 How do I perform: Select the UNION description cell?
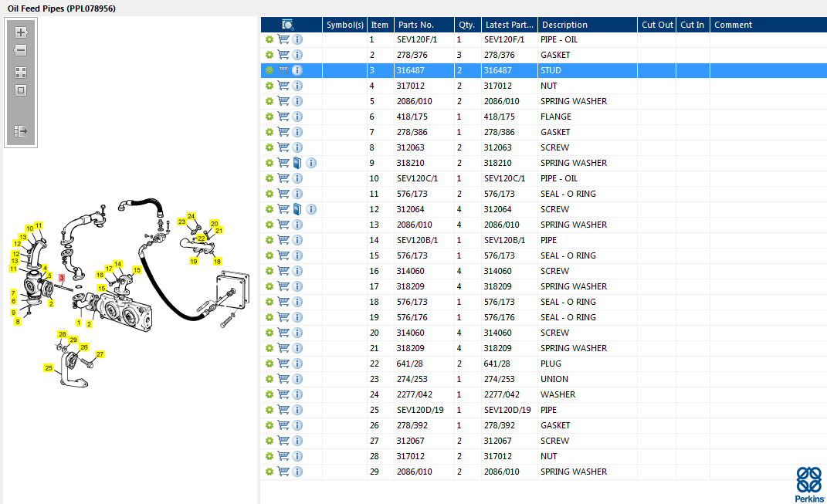tap(554, 379)
